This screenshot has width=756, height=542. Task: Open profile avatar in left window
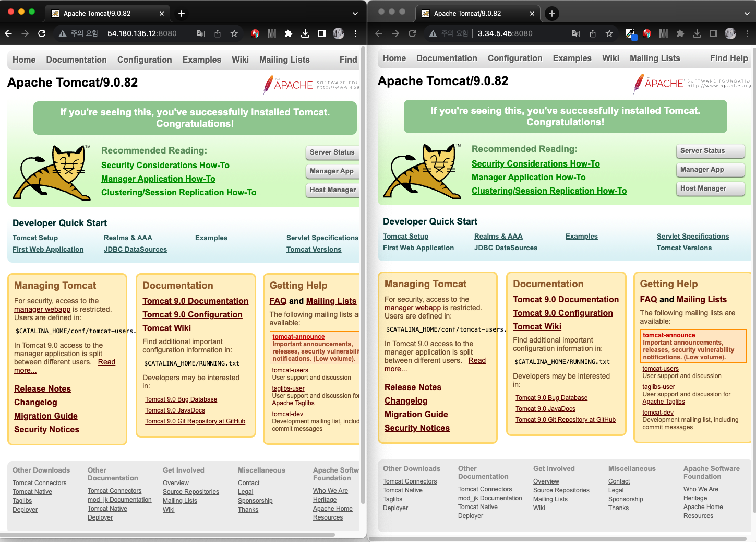click(x=339, y=33)
